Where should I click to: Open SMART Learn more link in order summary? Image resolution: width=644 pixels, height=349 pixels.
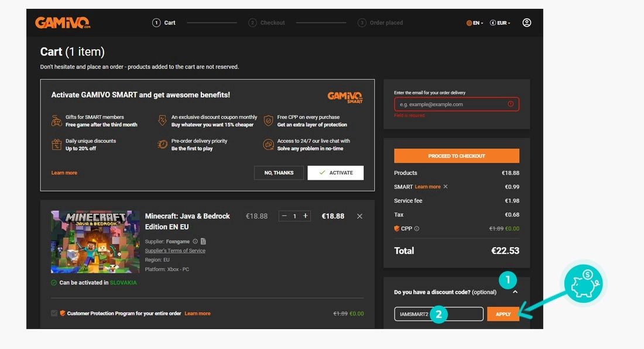click(427, 187)
